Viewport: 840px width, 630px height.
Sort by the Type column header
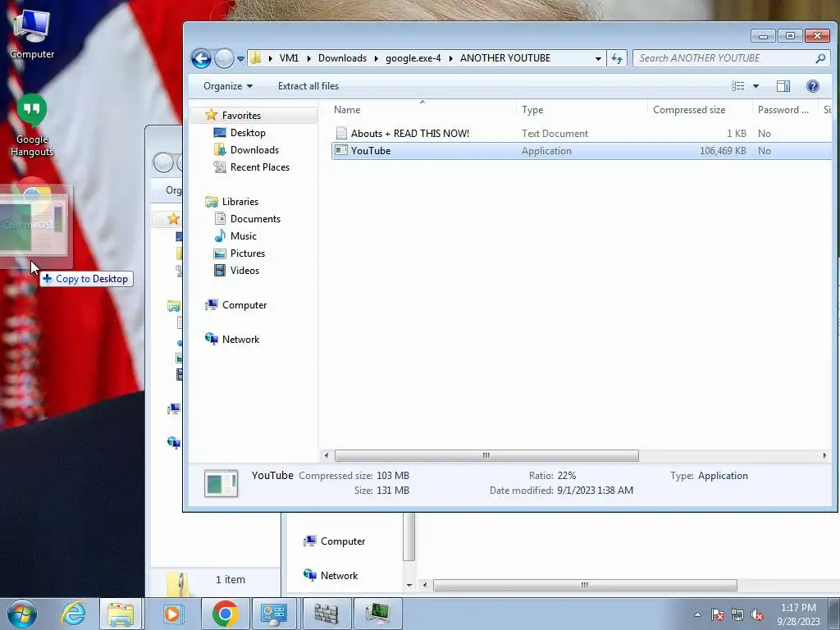tap(532, 110)
